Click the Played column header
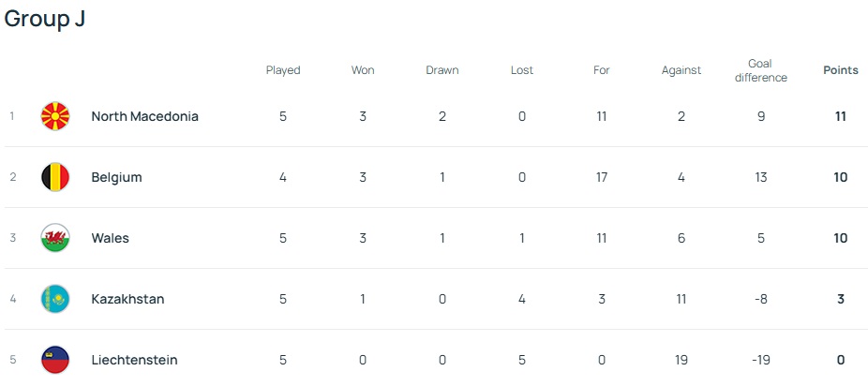This screenshot has width=868, height=386. 283,70
